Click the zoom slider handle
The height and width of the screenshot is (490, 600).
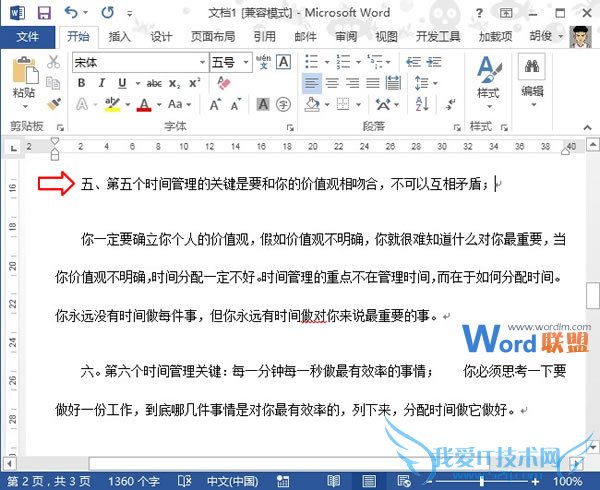482,481
